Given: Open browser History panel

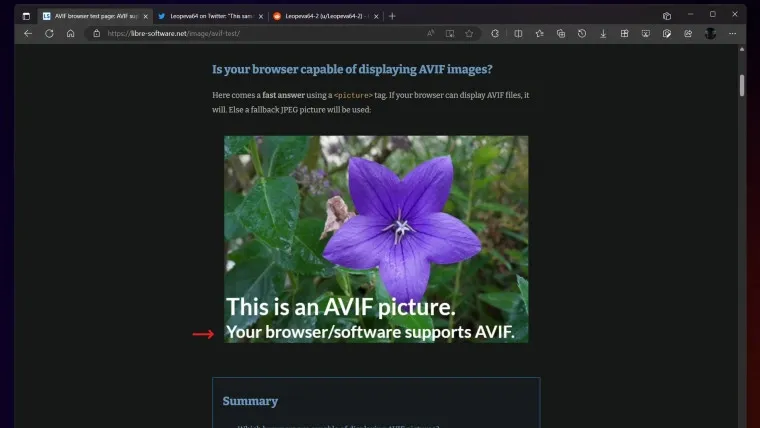Looking at the screenshot, I should coord(582,33).
